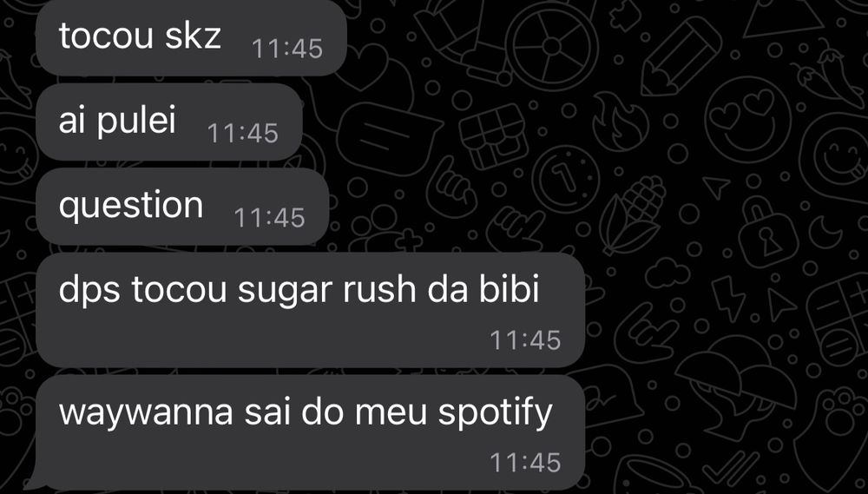Screen dimensions: 868x494
Task: Click the "dps tocou sugar rush da bibi" text
Action: tap(299, 289)
